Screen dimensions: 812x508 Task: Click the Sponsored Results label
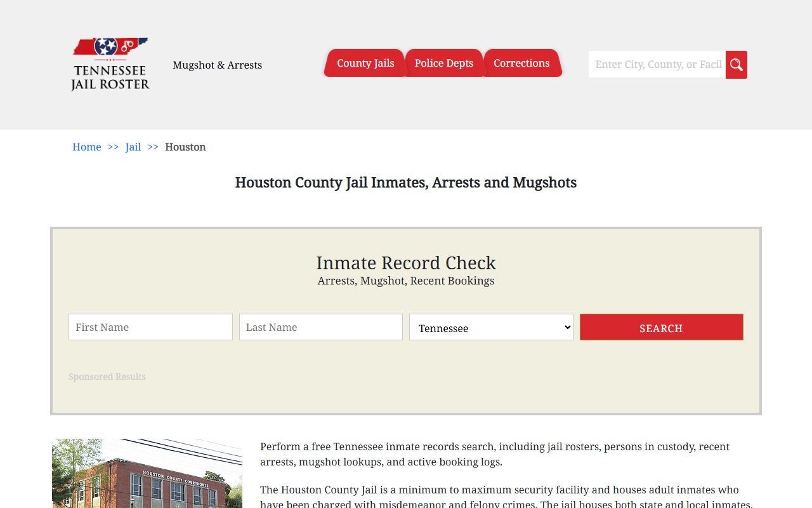107,377
